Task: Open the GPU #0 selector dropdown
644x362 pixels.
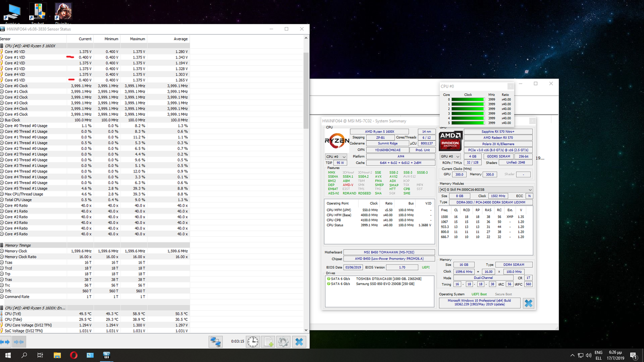Action: click(450, 156)
